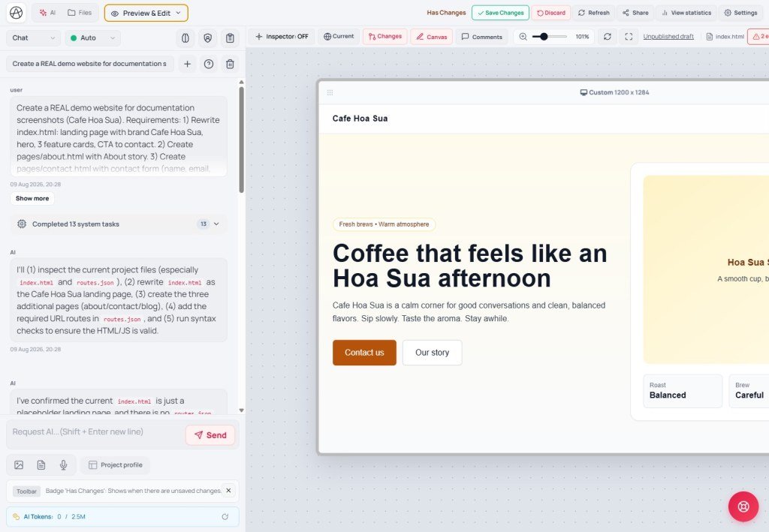Image resolution: width=769 pixels, height=532 pixels.
Task: Discard the unsaved changes
Action: click(550, 13)
